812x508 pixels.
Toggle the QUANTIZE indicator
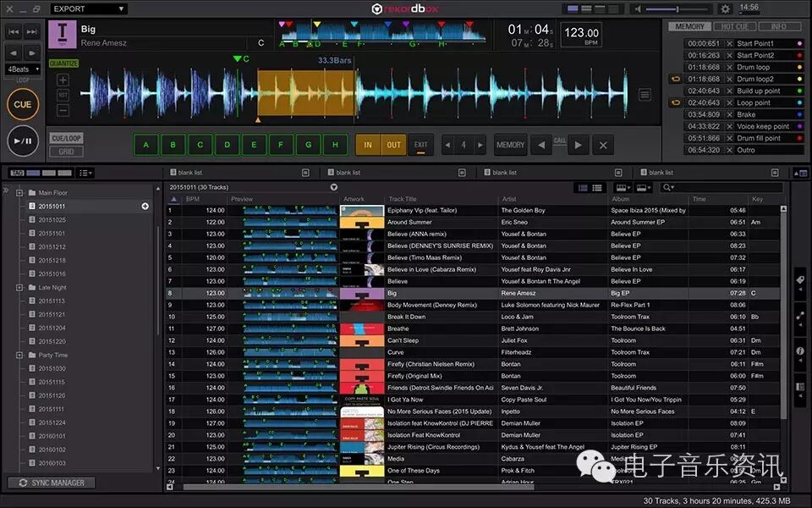pos(63,63)
